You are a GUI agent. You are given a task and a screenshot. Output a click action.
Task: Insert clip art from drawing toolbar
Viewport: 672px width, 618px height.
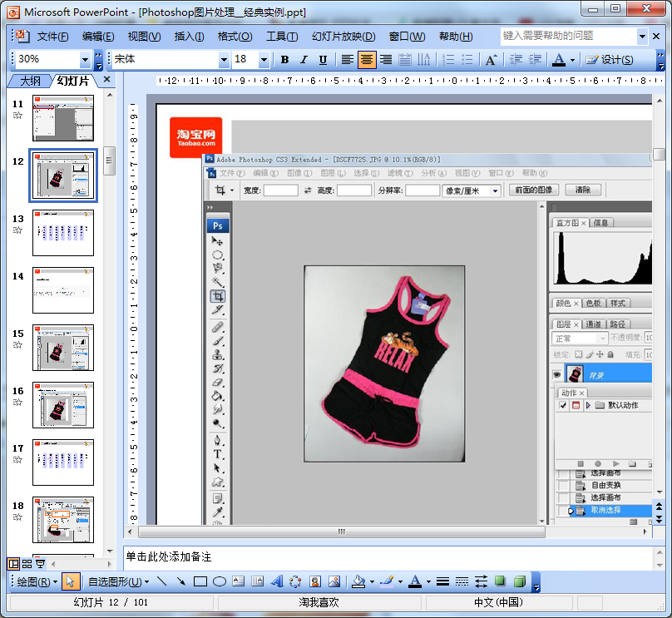pos(315,581)
